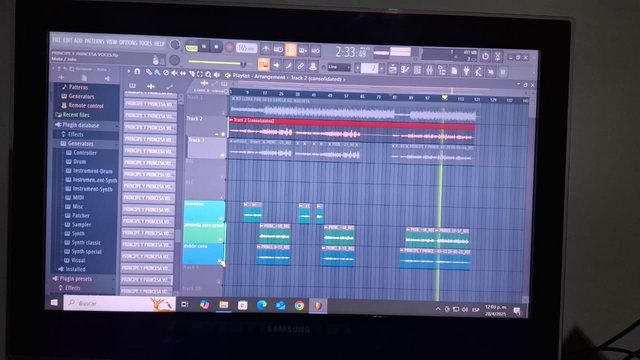Select the Draw pencil tool in playlist
The width and height of the screenshot is (640, 360).
tap(149, 72)
